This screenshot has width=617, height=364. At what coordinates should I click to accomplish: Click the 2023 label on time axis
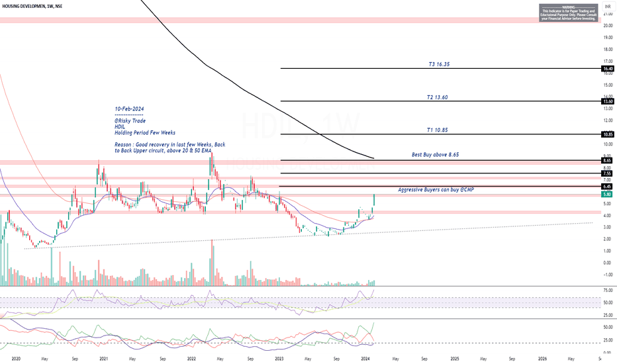279,359
